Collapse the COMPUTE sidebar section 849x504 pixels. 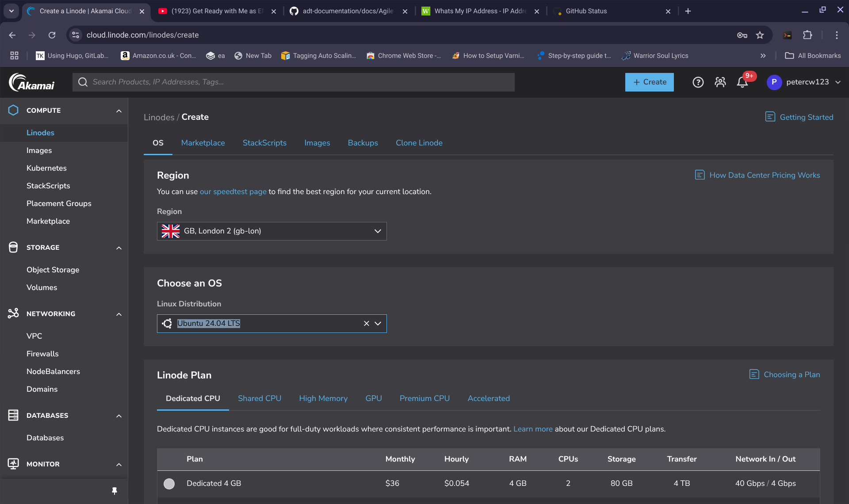point(119,111)
